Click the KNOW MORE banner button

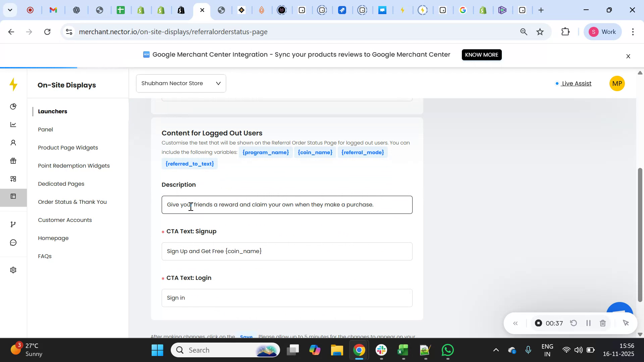click(x=481, y=55)
